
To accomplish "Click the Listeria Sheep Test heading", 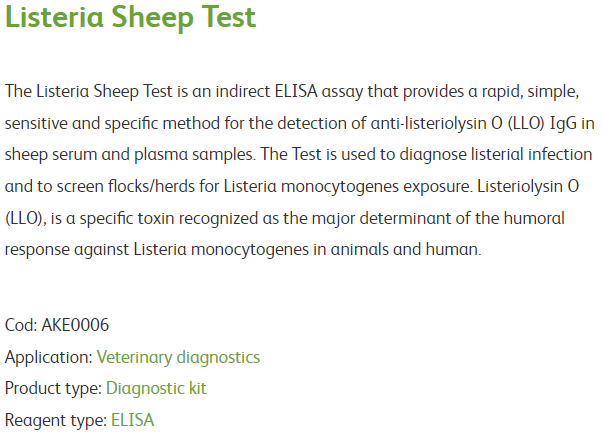I will coord(131,18).
